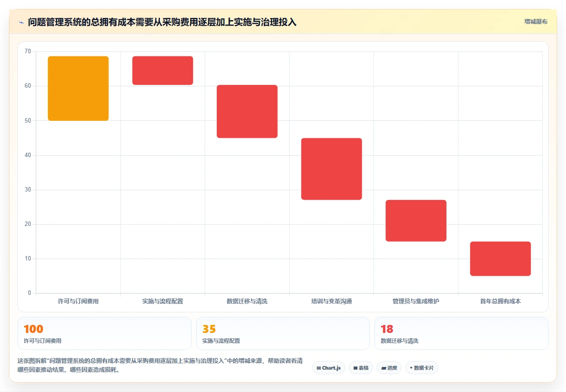This screenshot has width=566, height=392.
Task: Click the description paragraph starting 这张图拆解
Action: click(160, 365)
